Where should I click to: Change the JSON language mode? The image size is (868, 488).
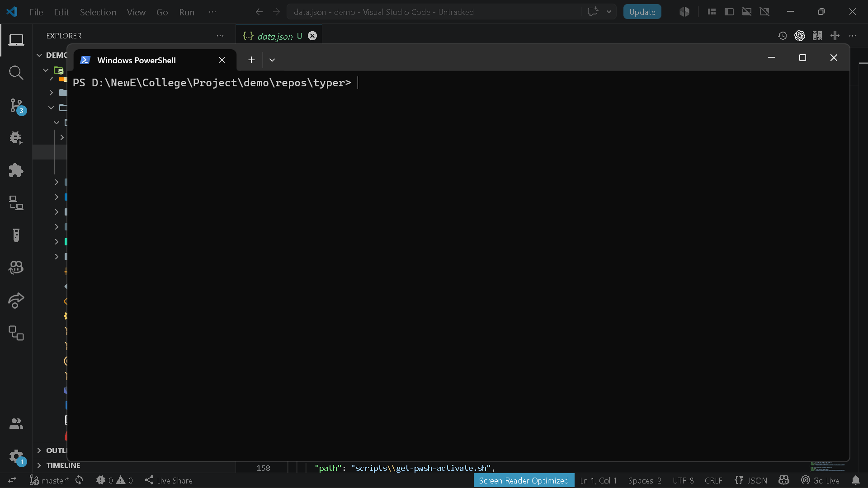point(751,480)
